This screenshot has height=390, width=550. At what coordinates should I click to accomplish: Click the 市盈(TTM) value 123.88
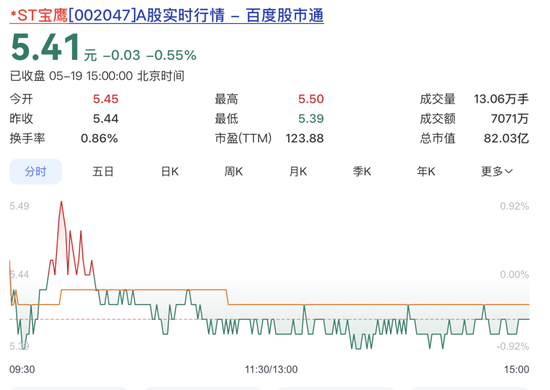click(x=304, y=138)
